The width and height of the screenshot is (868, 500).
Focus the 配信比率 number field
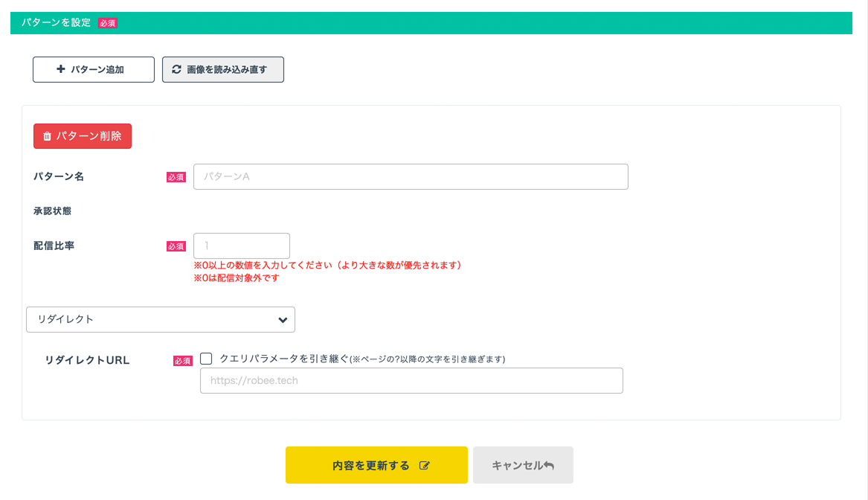(241, 246)
